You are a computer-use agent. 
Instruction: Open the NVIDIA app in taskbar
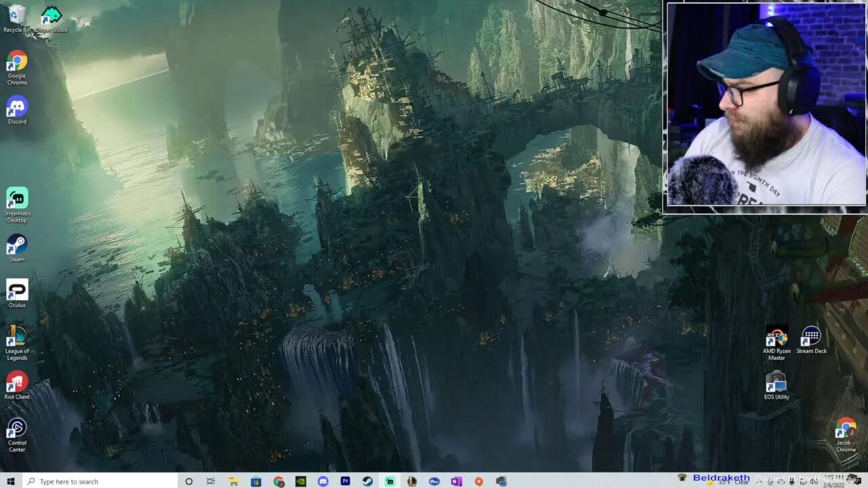point(300,481)
